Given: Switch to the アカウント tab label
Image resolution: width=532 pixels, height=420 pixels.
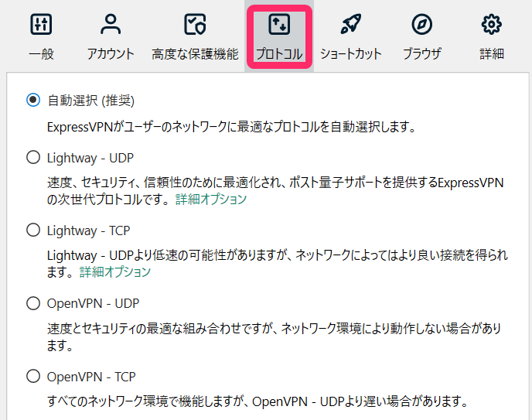Looking at the screenshot, I should [111, 54].
